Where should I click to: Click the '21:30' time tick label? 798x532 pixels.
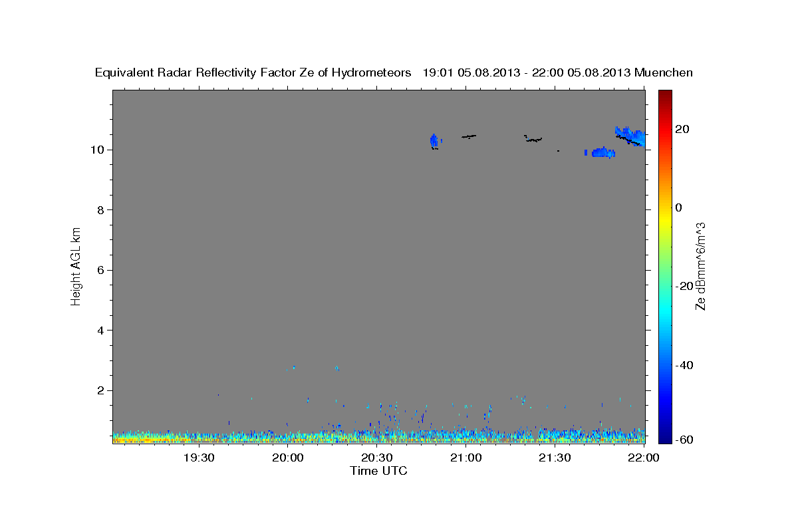point(555,458)
